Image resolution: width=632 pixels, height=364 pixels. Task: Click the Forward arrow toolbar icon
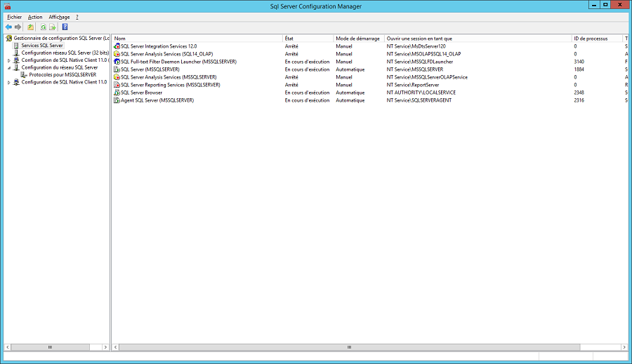(x=18, y=27)
